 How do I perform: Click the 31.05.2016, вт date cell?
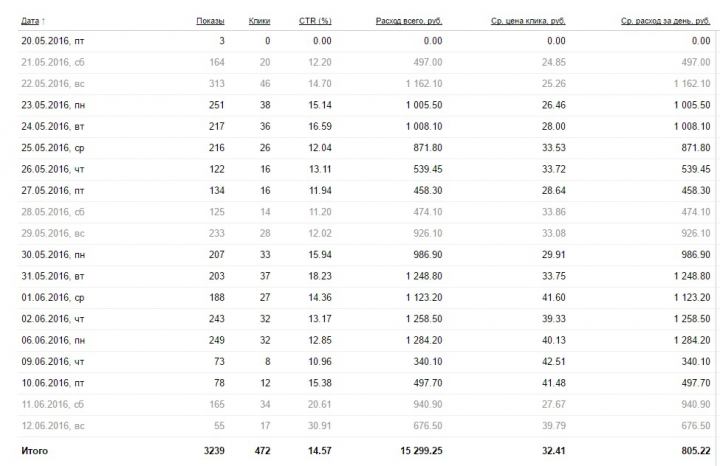[53, 276]
